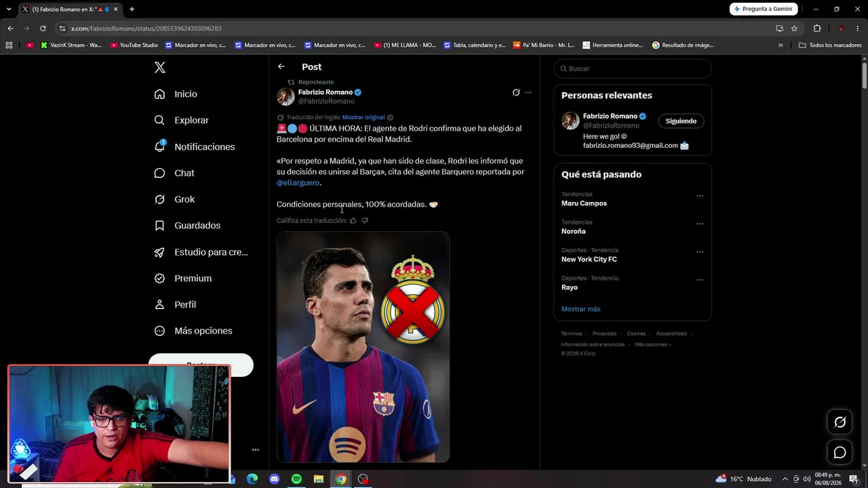868x488 pixels.
Task: Click the @ellarguero mention link
Action: (298, 182)
